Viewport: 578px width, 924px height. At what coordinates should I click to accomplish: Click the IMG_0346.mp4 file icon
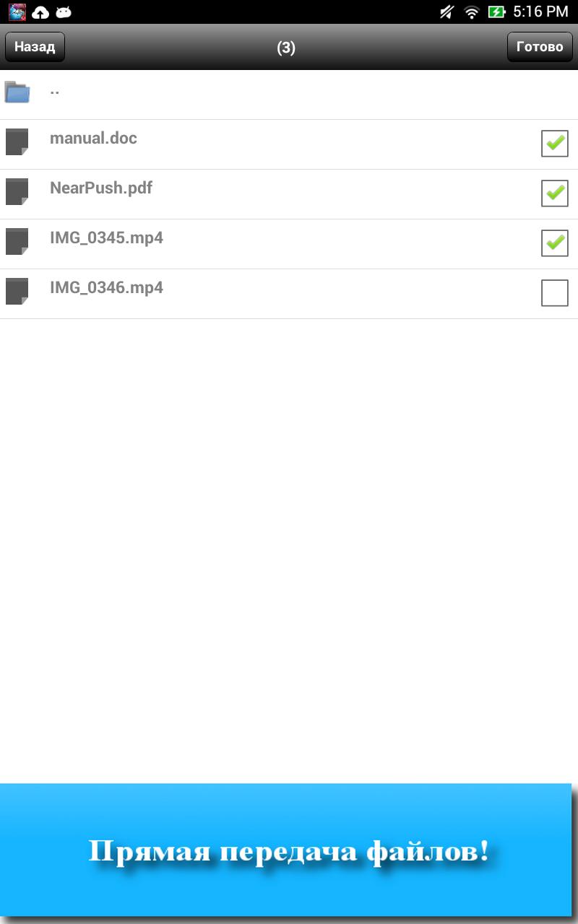tap(17, 292)
